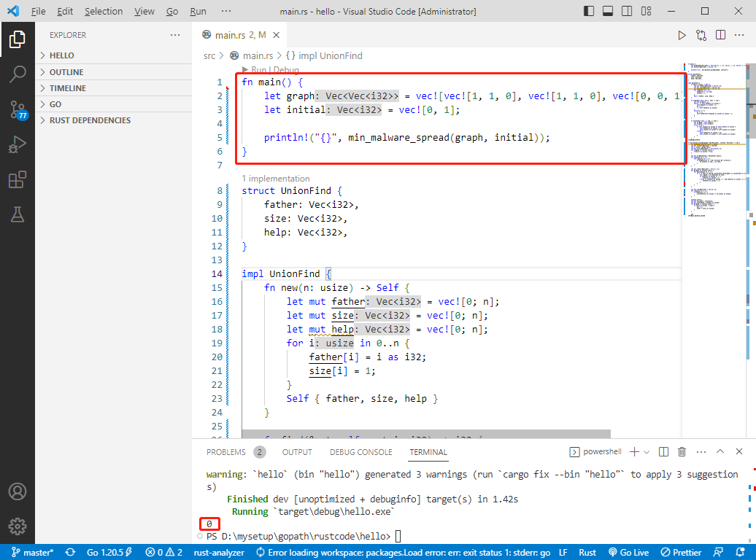Open the View menu
Image resolution: width=756 pixels, height=560 pixels.
pos(144,11)
